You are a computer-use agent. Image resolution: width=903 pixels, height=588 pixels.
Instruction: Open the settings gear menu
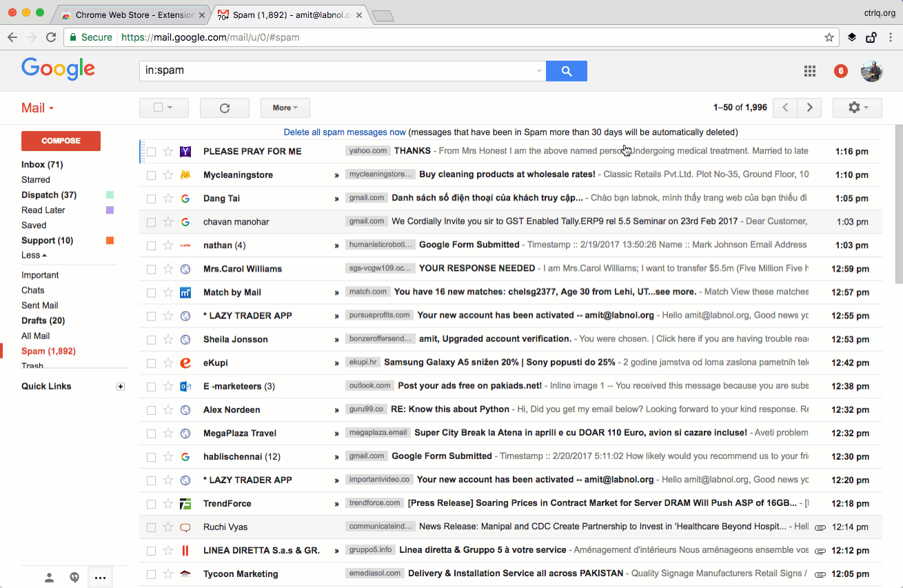point(857,108)
